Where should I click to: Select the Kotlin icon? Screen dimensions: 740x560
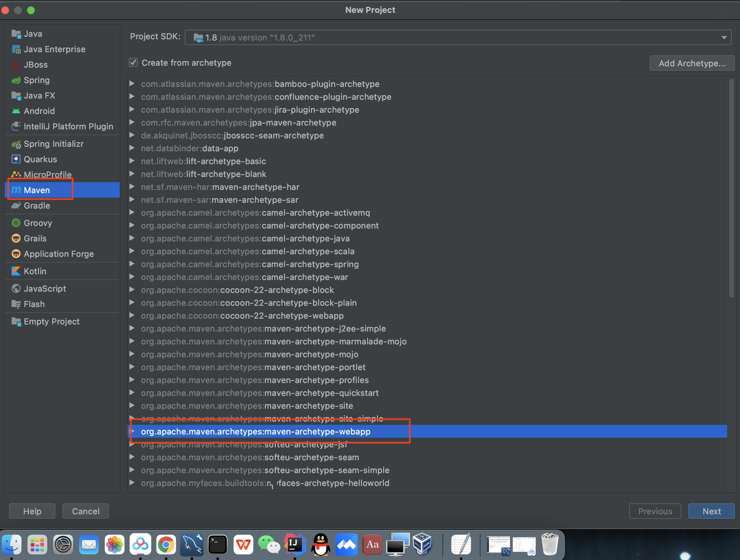click(16, 271)
